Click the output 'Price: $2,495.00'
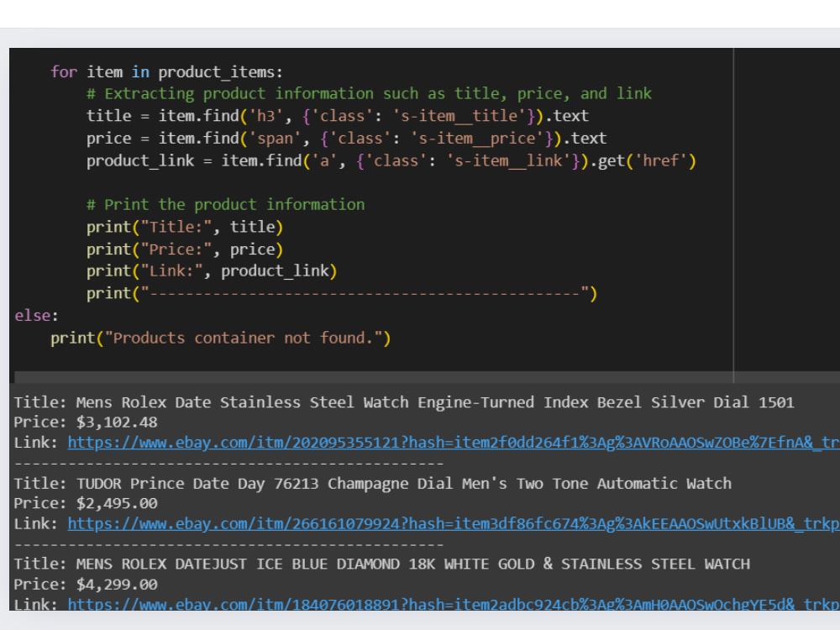Screen dimensions: 840x630 [86, 503]
